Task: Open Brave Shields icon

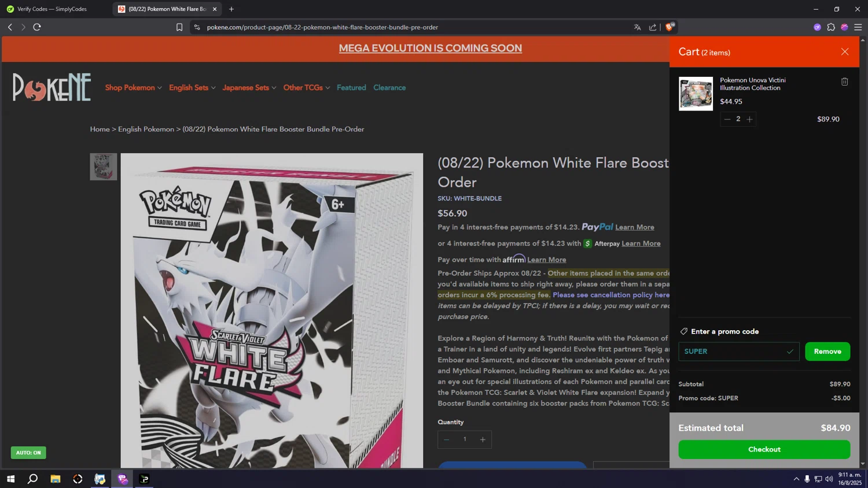Action: [670, 27]
